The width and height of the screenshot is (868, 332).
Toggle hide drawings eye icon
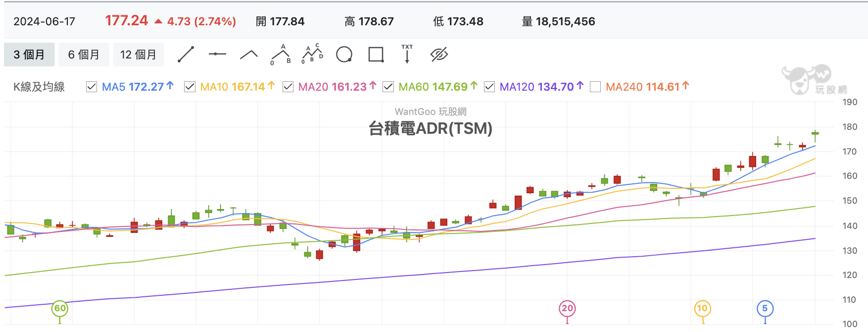(439, 55)
